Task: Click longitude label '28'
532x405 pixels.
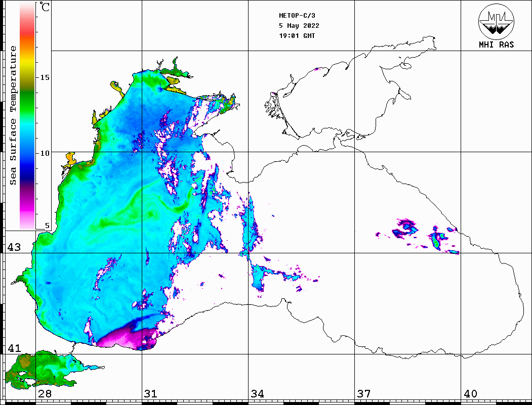Action: (45, 394)
